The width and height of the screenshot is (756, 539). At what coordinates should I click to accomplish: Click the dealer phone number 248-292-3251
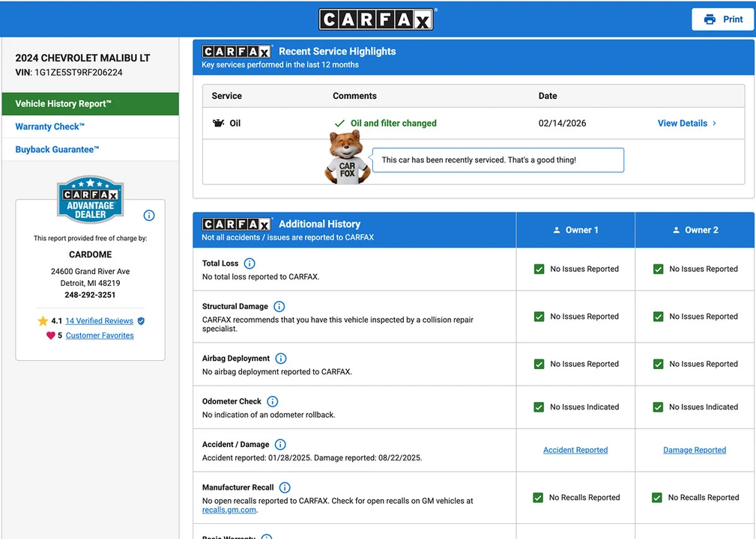click(x=90, y=295)
